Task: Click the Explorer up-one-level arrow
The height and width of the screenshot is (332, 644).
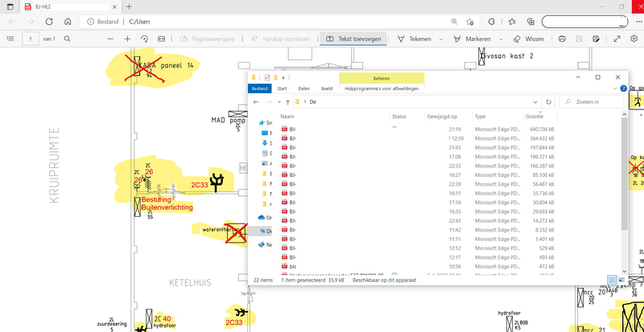Action: 288,102
